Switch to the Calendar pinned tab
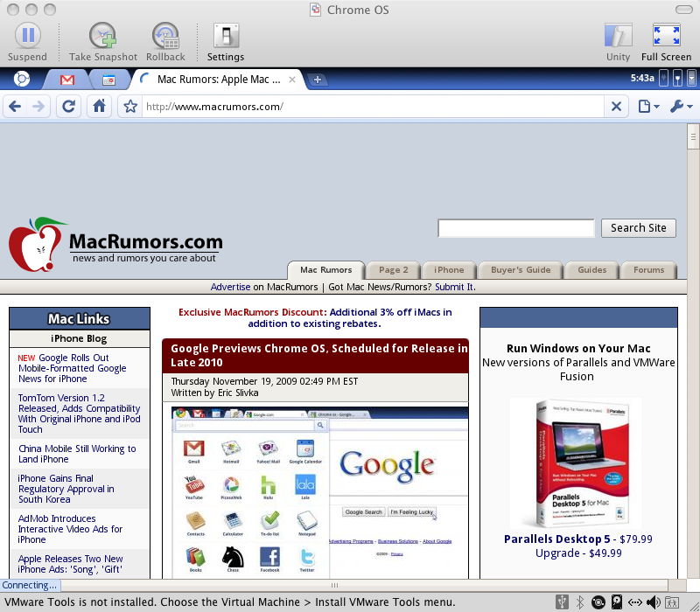 click(x=108, y=80)
